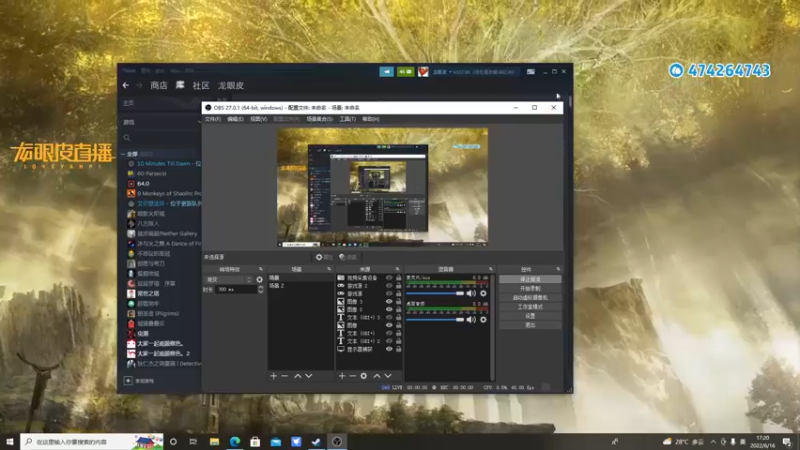Open the scene transition type dropdown

click(x=229, y=280)
